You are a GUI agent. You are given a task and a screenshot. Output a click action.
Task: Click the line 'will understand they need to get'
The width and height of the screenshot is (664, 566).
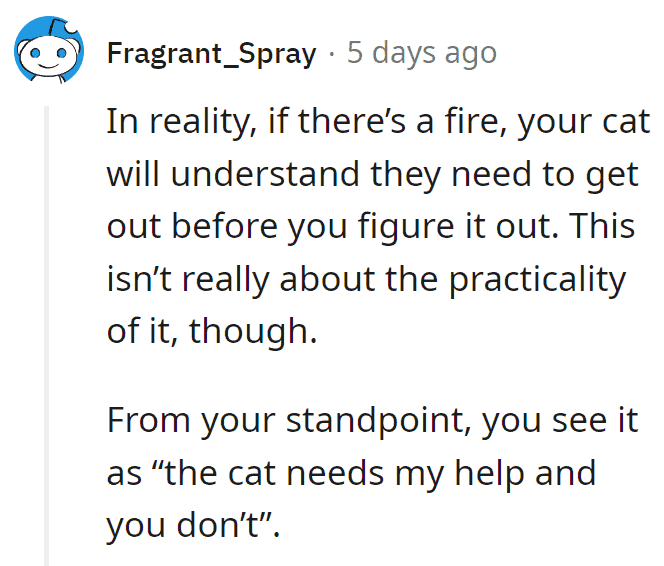[x=372, y=175]
